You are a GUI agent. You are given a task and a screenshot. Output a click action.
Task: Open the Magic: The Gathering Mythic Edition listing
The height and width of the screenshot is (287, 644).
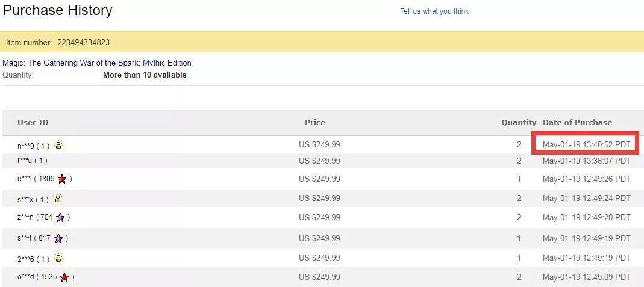click(97, 63)
